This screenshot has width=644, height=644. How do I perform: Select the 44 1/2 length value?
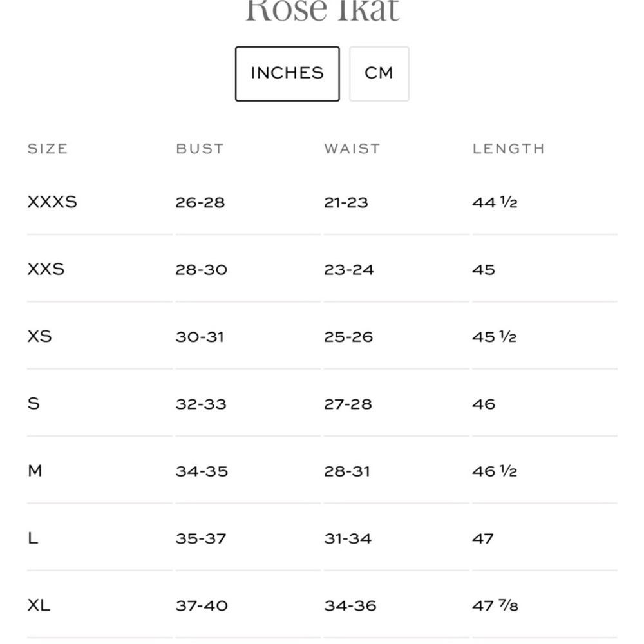(x=495, y=202)
